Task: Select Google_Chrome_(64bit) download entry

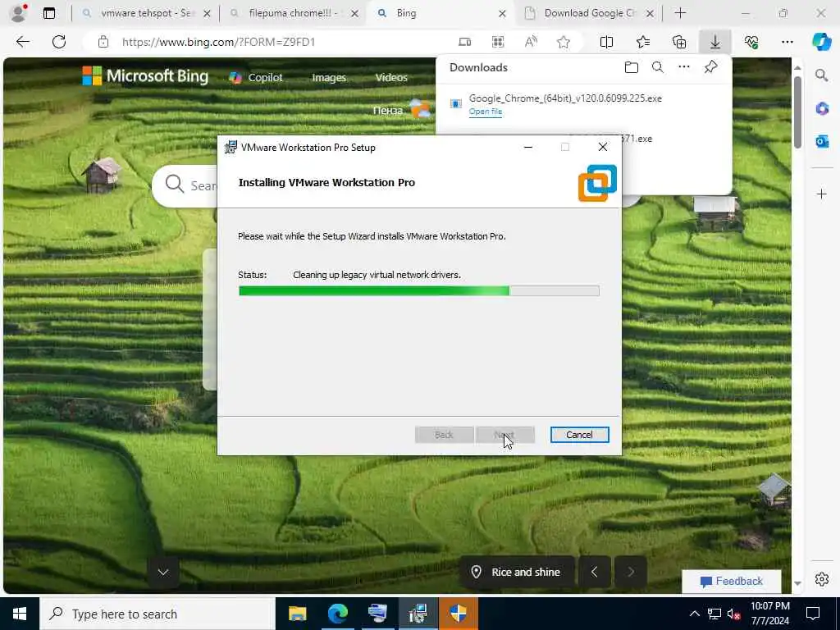Action: click(584, 104)
